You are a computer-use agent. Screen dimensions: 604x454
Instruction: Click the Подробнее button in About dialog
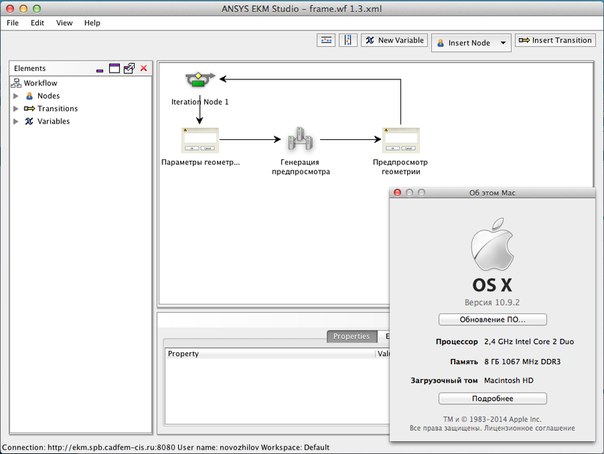492,398
